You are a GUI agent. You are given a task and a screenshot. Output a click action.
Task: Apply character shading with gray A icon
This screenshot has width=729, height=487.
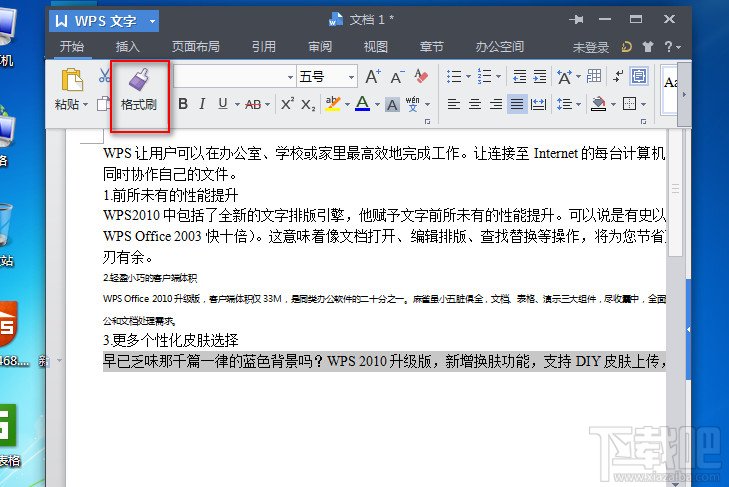(392, 105)
